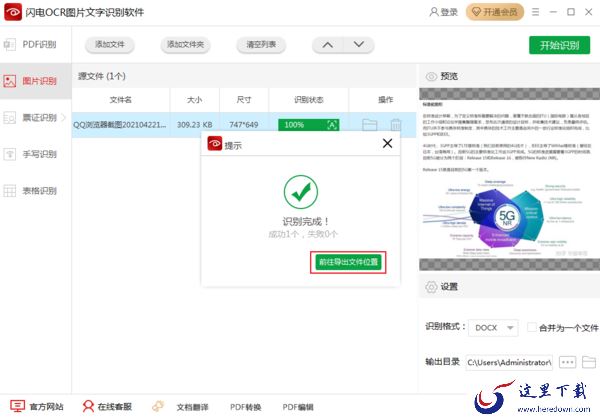
Task: Open output folder icon in file row
Action: pyautogui.click(x=370, y=125)
